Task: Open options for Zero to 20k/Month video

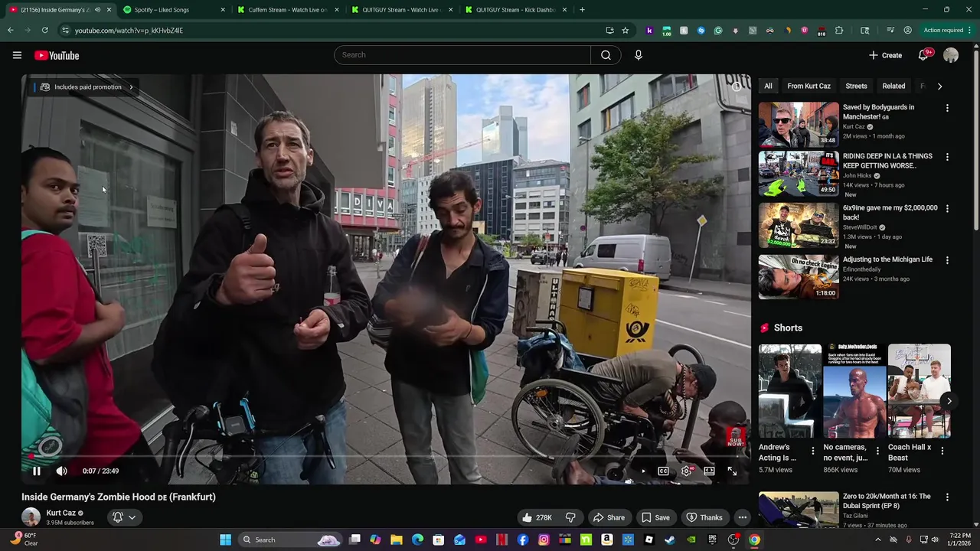Action: coord(947,497)
